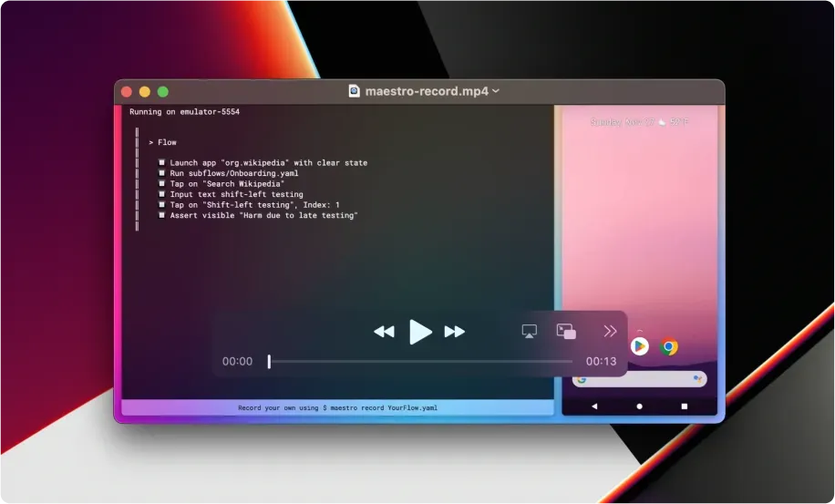Click checkbox for Input text shift-left testing
The image size is (835, 504).
161,194
